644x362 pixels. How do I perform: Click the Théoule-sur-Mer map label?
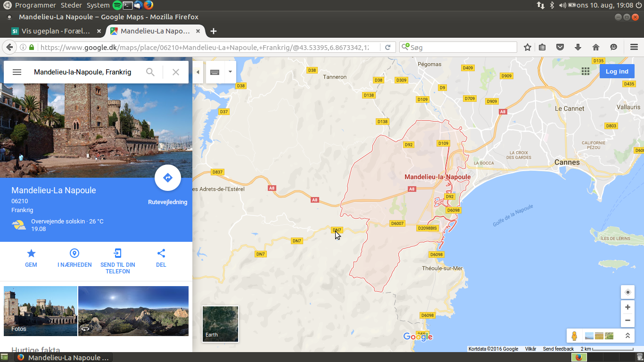[x=442, y=268]
